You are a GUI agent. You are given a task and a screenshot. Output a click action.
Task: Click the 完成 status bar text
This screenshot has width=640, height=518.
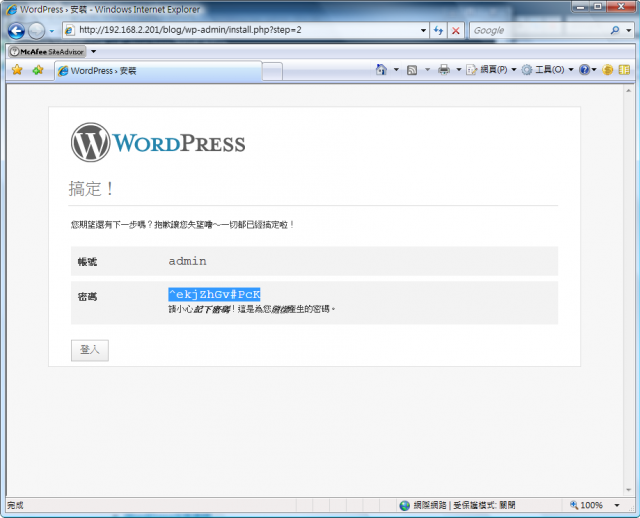tap(15, 505)
